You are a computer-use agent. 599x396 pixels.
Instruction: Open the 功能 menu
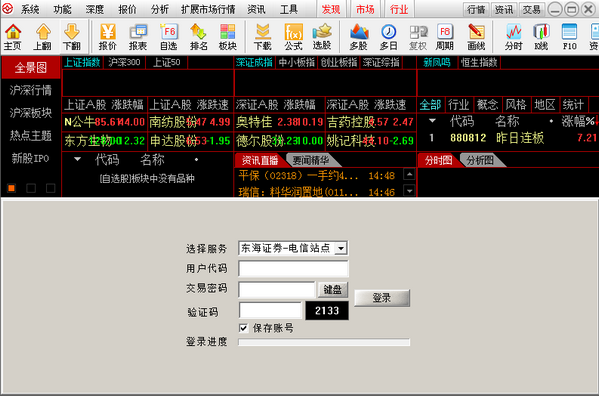[62, 9]
